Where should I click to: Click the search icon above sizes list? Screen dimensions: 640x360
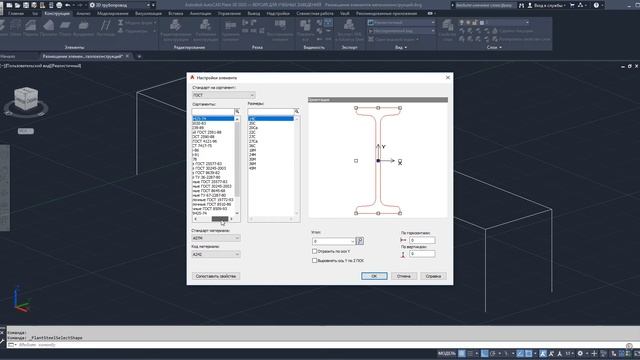point(297,111)
